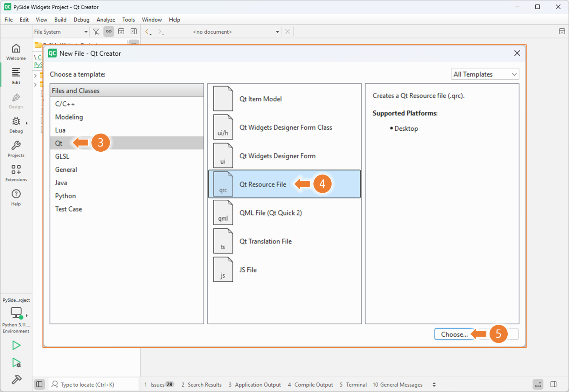Screen dimensions: 569x392
Task: Select Qt Translation File template
Action: click(284, 241)
